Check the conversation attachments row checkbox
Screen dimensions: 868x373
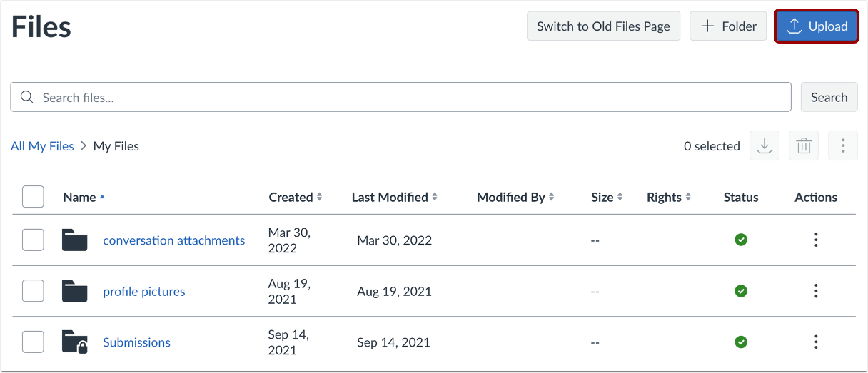[33, 240]
